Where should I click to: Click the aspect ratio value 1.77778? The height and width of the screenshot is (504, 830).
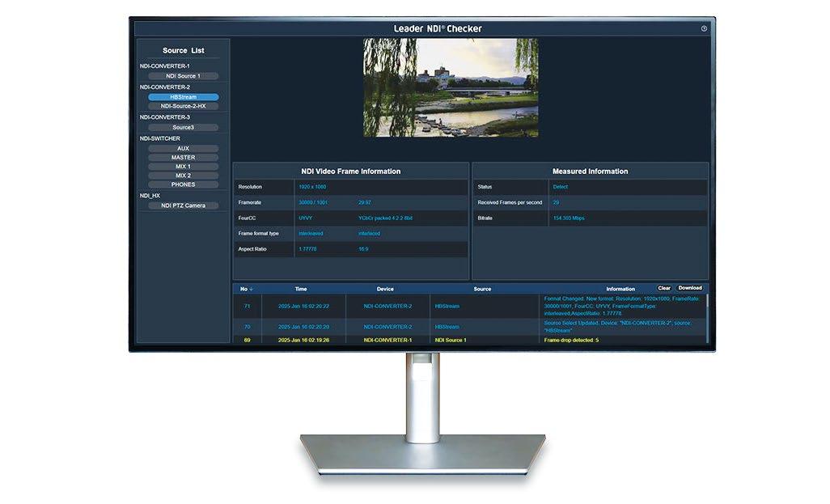[x=307, y=249]
